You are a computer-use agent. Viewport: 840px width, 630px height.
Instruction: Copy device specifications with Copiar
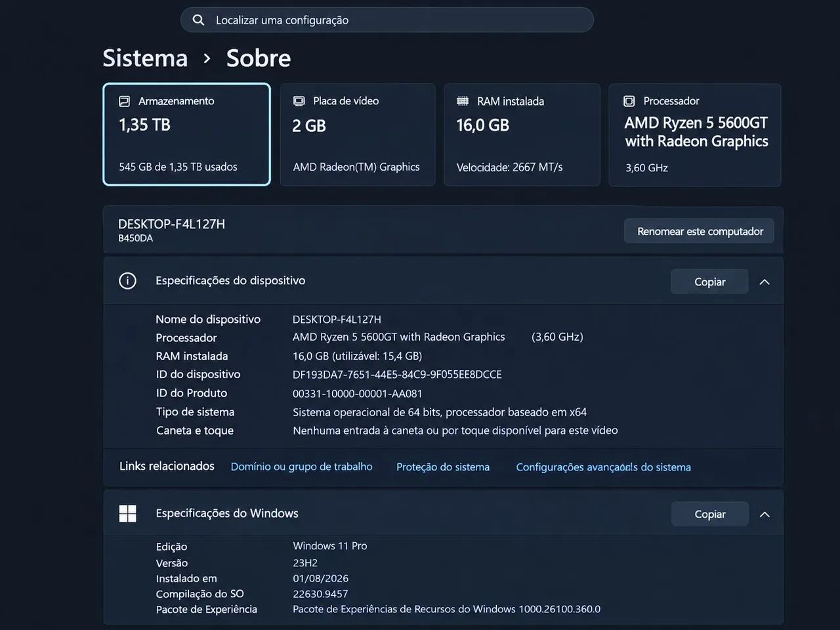[709, 282]
